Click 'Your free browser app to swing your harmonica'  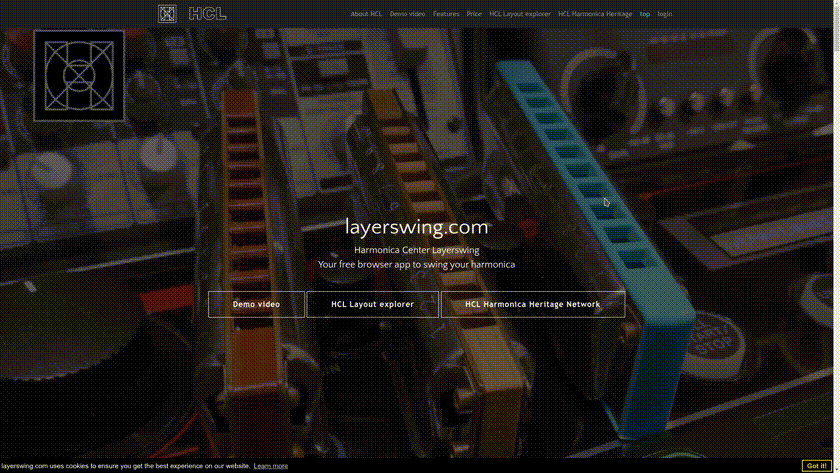pos(416,265)
